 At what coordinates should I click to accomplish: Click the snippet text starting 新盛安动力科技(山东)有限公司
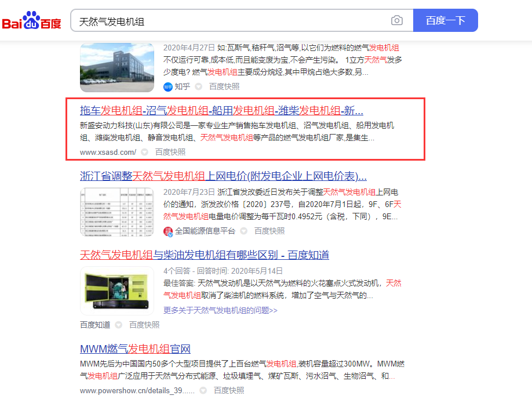pyautogui.click(x=237, y=132)
